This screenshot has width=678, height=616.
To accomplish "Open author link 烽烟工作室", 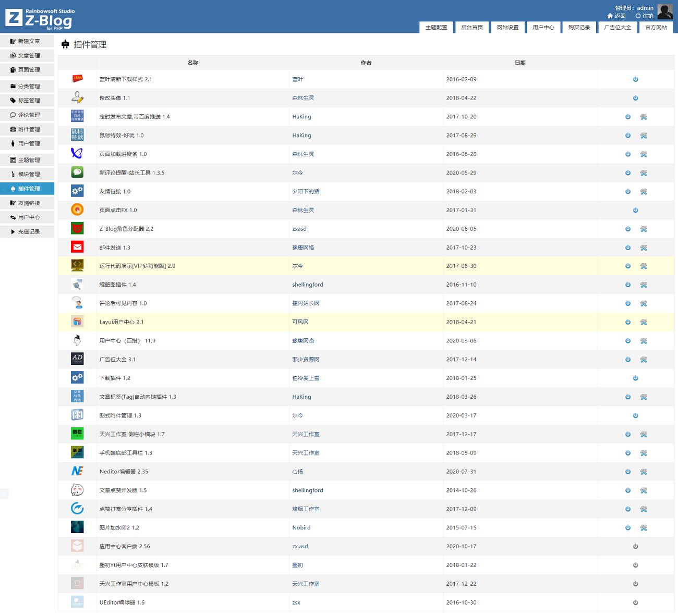I will click(x=306, y=509).
